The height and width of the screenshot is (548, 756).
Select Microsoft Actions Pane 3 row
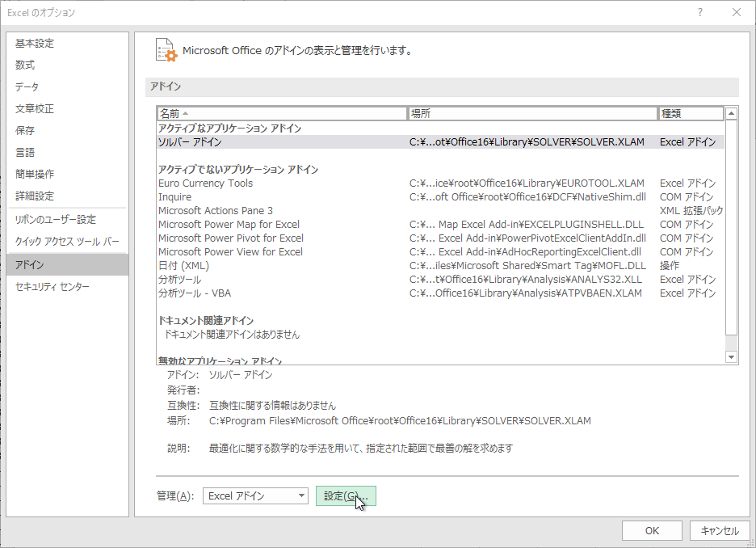coord(440,211)
